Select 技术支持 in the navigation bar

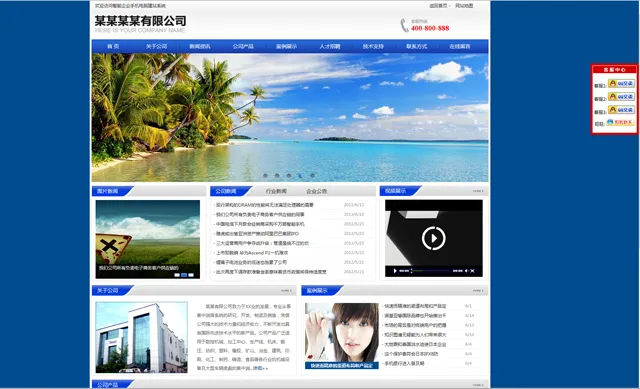point(373,47)
